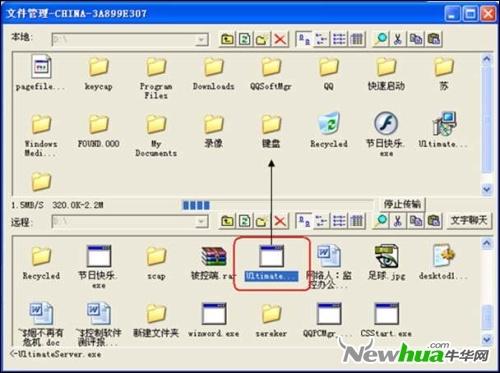Expand the local path dropdown
Screen dimensions: 500x373
pyautogui.click(x=201, y=40)
